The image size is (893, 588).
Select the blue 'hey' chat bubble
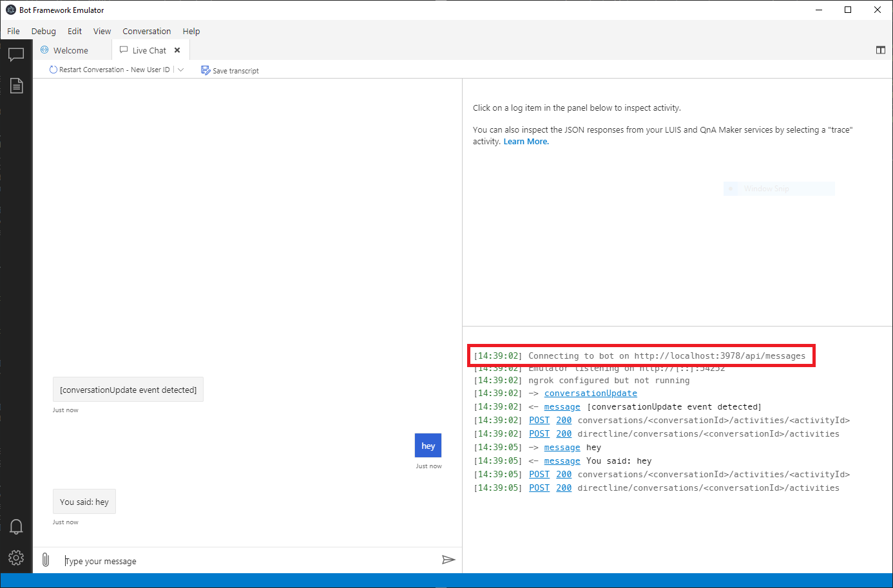click(x=428, y=446)
